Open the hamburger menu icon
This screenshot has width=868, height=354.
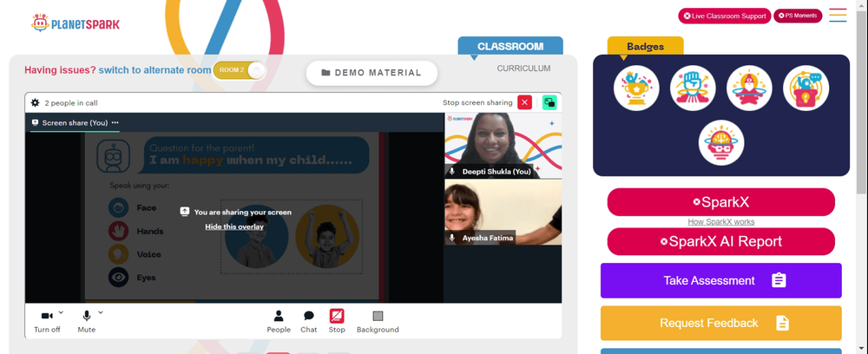tap(838, 16)
